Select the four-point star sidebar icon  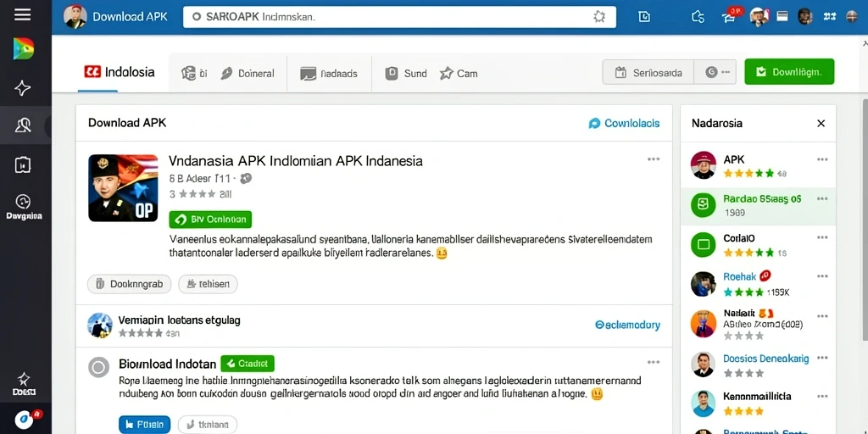[x=23, y=88]
